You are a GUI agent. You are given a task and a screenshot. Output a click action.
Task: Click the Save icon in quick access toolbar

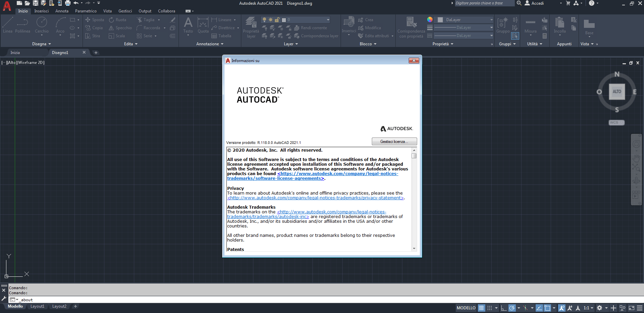coord(35,3)
